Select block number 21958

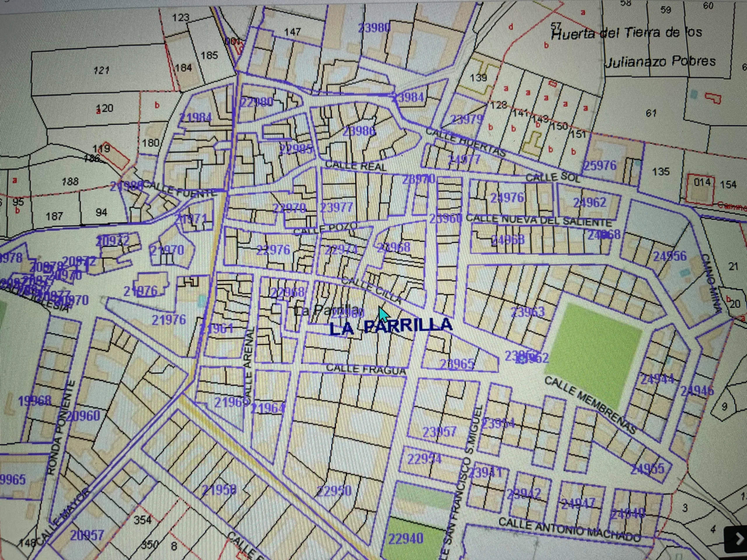[x=219, y=489]
